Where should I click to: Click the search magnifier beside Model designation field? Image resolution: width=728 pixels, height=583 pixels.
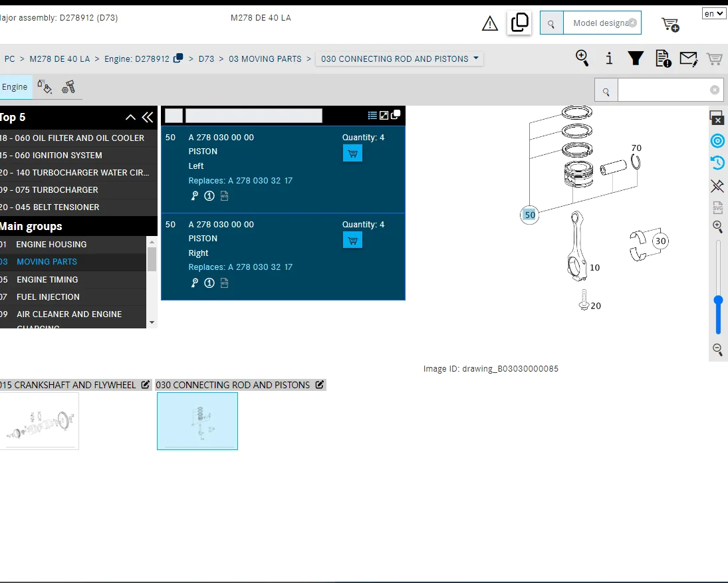pyautogui.click(x=552, y=23)
